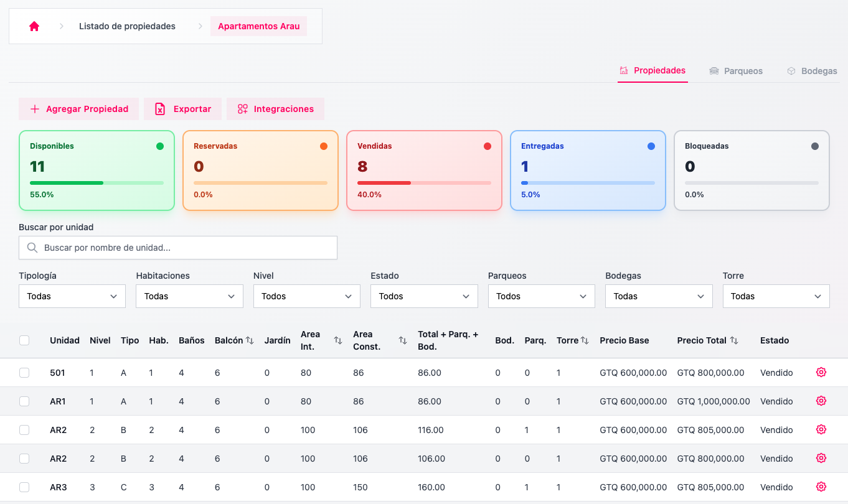Screen dimensions: 848x504
Task: Check the checkbox for unit 501
Action: click(x=24, y=373)
